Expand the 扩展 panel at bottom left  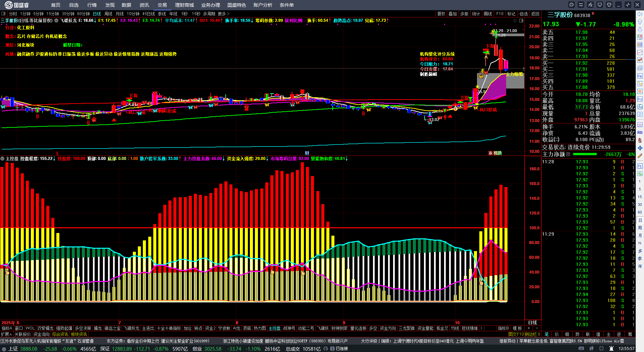6,334
